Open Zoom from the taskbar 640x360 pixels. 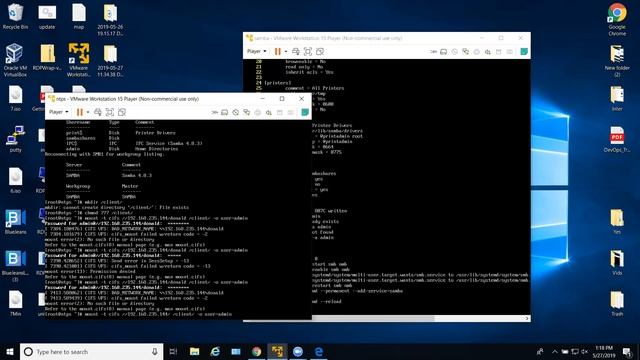[x=298, y=351]
